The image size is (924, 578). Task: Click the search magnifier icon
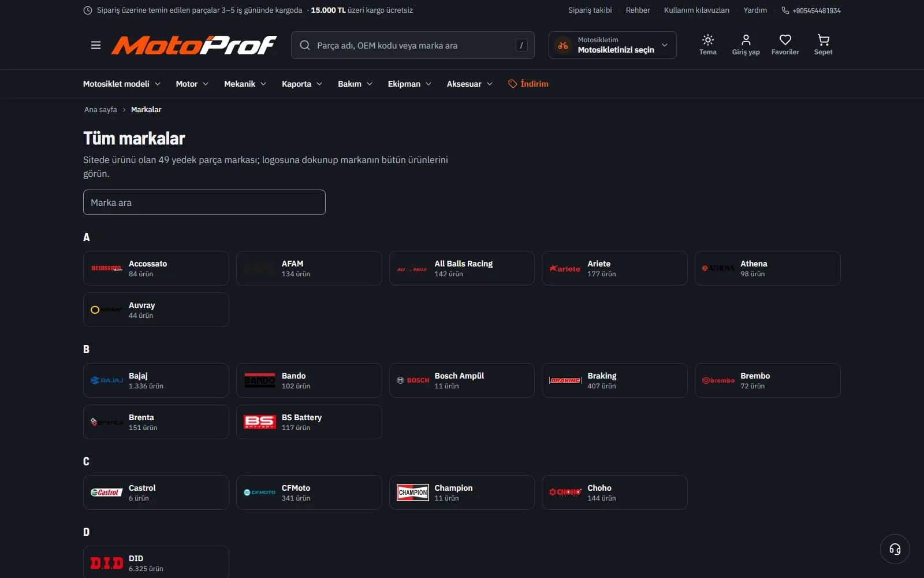(x=305, y=45)
